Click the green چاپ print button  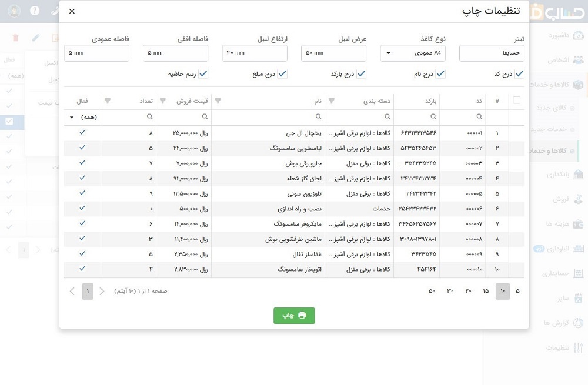pyautogui.click(x=294, y=316)
